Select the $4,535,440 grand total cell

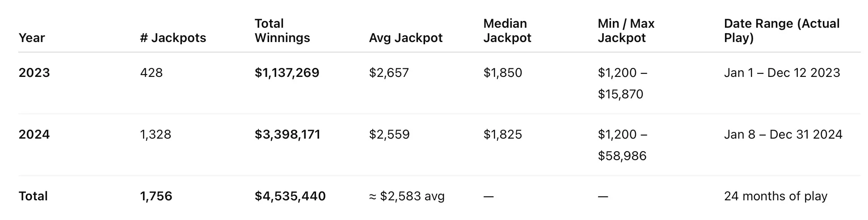click(x=290, y=196)
